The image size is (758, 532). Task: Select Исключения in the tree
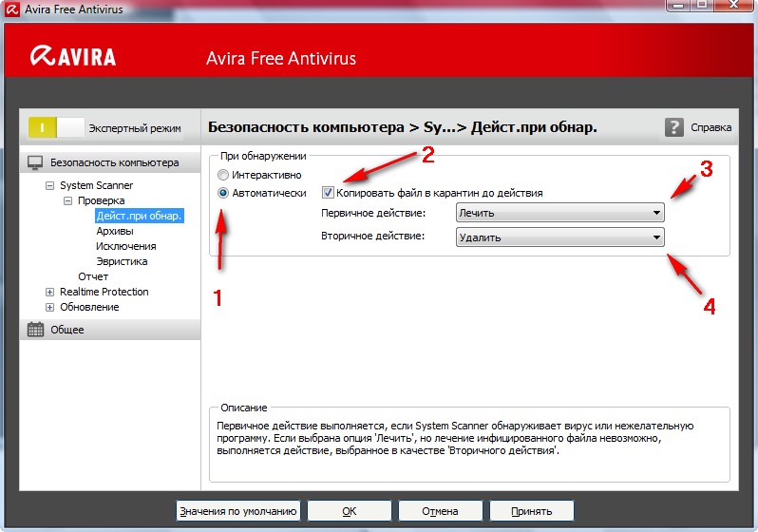click(125, 246)
